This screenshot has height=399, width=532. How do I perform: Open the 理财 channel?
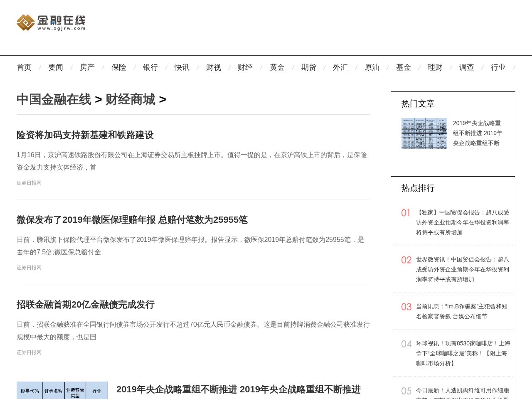(435, 67)
